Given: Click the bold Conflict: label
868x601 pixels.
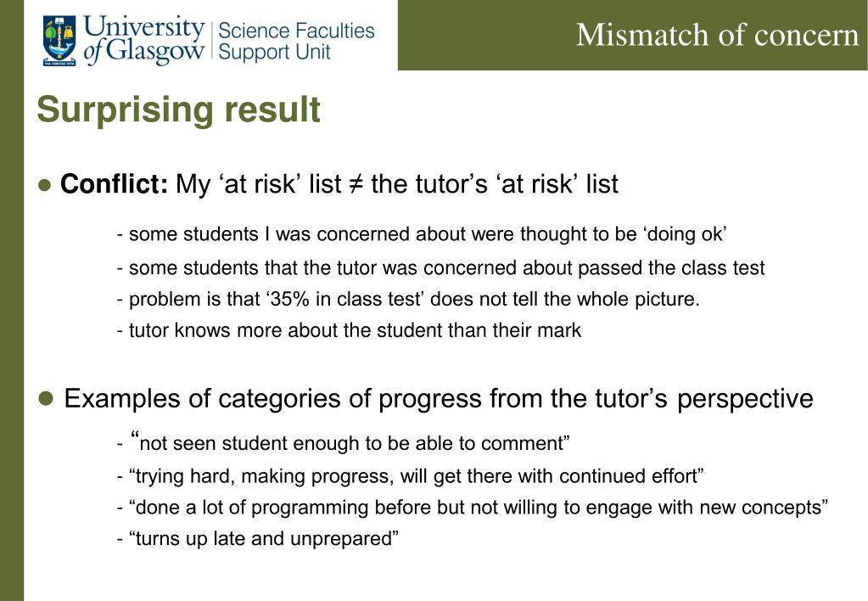Looking at the screenshot, I should tap(114, 184).
